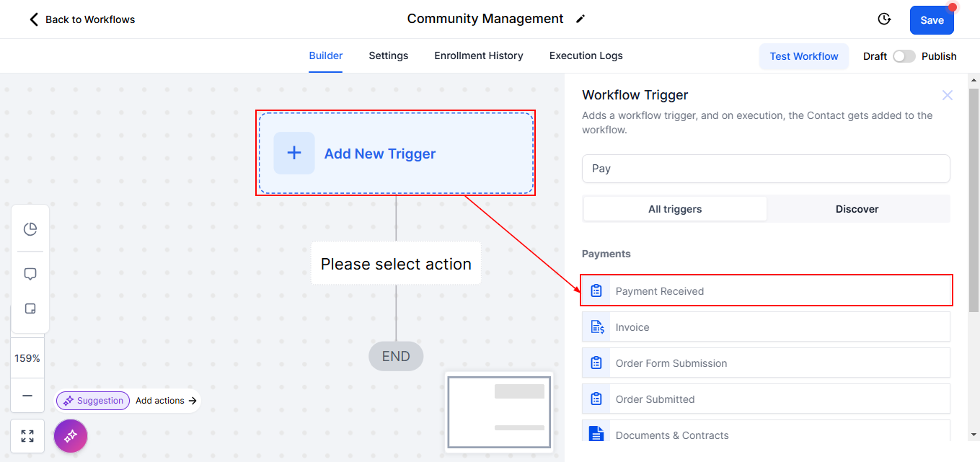Viewport: 980px width, 462px height.
Task: Edit workflow name with pencil icon
Action: 581,19
